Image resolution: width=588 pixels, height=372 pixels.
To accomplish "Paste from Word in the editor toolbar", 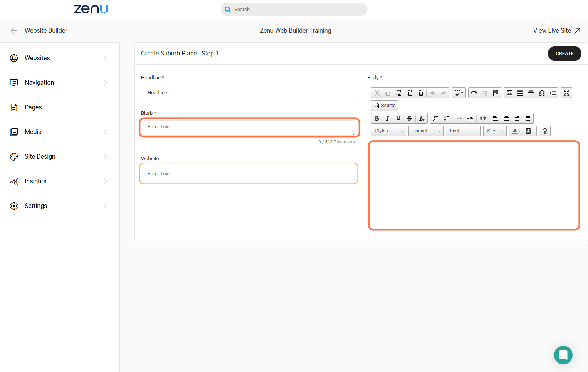I will click(x=420, y=93).
